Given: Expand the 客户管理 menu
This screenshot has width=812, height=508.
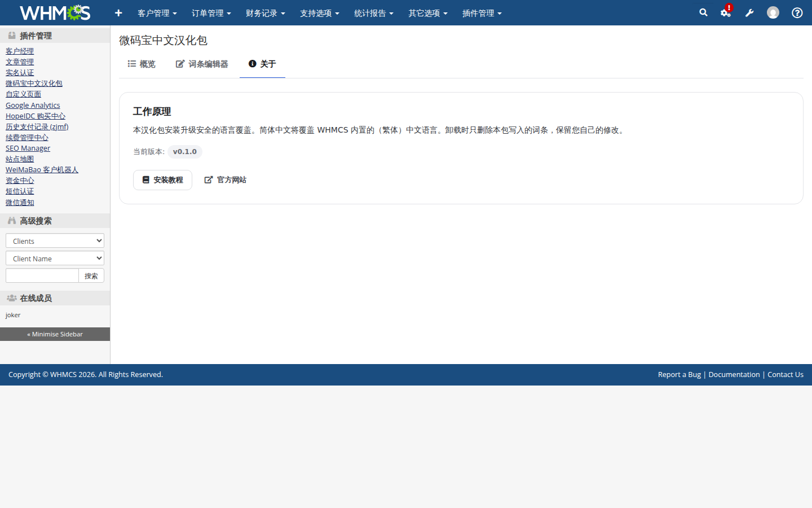Looking at the screenshot, I should click(157, 13).
